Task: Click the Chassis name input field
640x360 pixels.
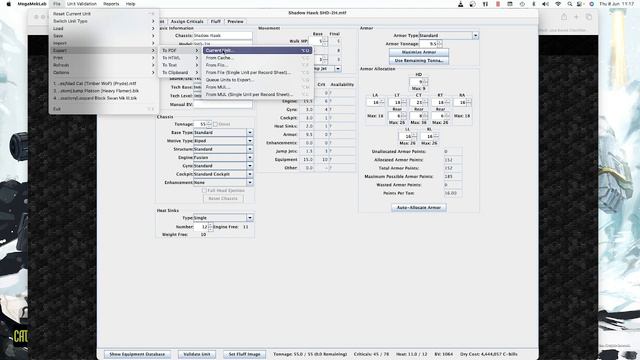Action: 222,36
